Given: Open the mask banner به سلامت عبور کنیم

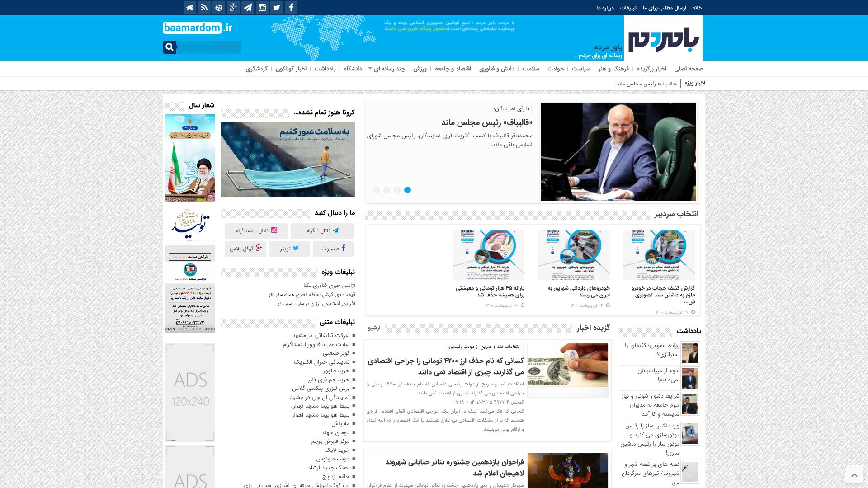Looking at the screenshot, I should coord(288,159).
